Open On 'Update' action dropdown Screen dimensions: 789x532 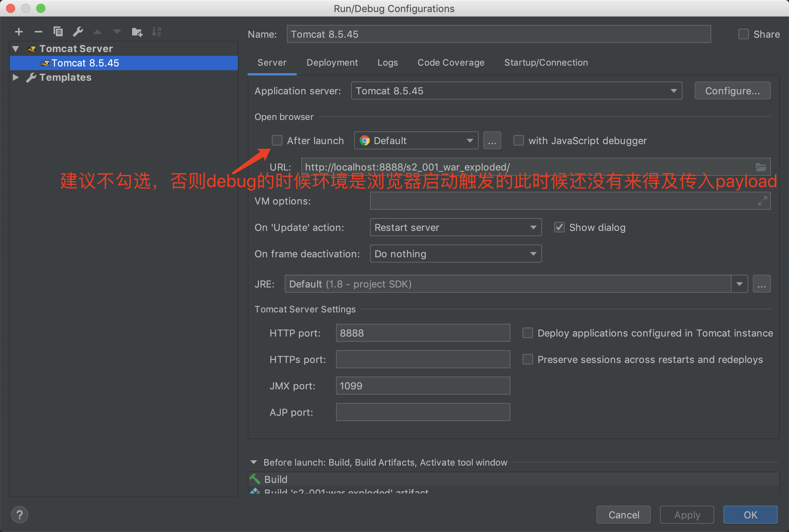[456, 228]
